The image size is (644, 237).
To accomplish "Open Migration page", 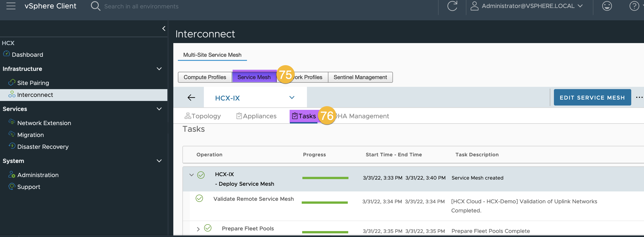I will tap(31, 135).
